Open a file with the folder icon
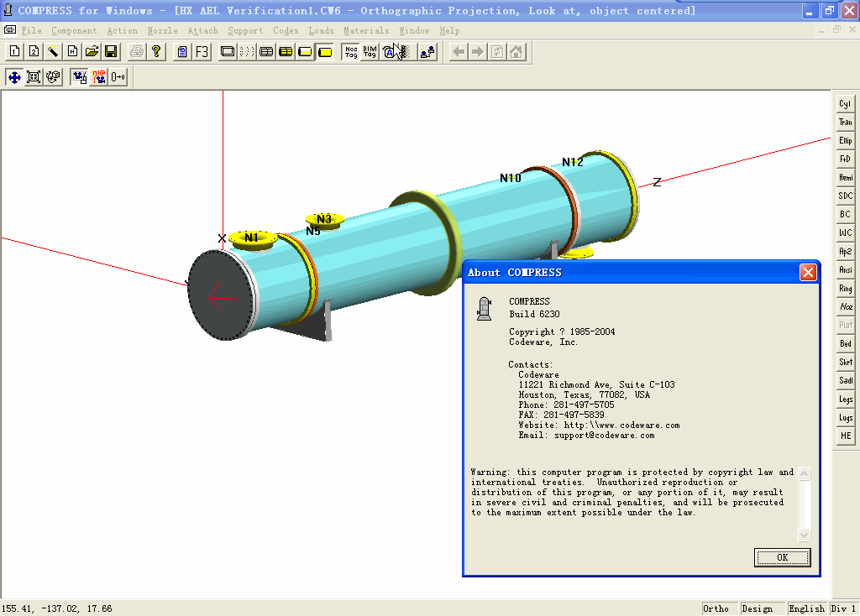 coord(92,51)
